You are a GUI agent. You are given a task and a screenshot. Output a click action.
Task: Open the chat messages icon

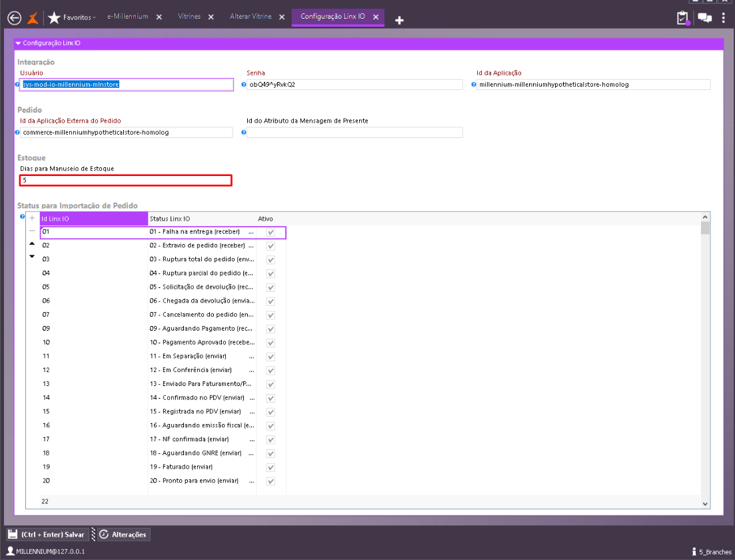[x=704, y=18]
